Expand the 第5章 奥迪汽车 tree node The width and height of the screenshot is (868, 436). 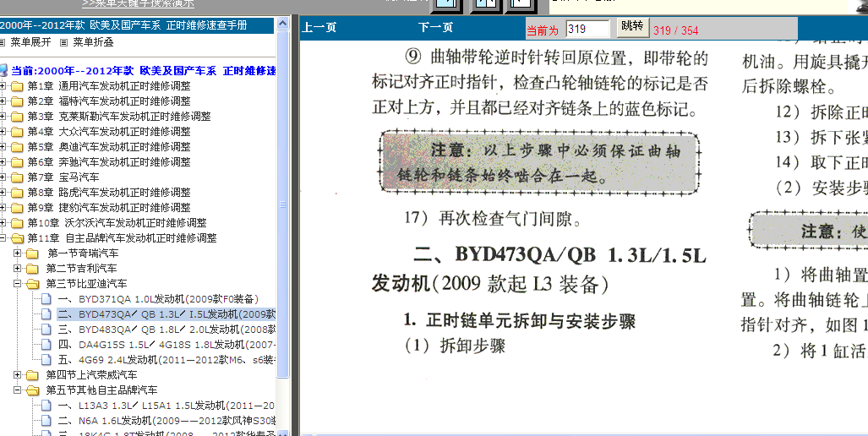click(3, 147)
